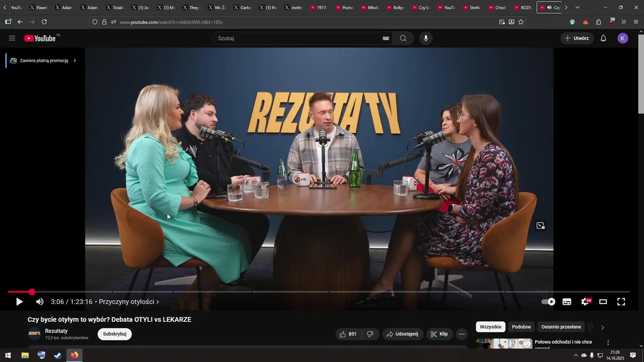Click the Utwórz create button
Viewport: 644px width, 362px height.
[577, 38]
